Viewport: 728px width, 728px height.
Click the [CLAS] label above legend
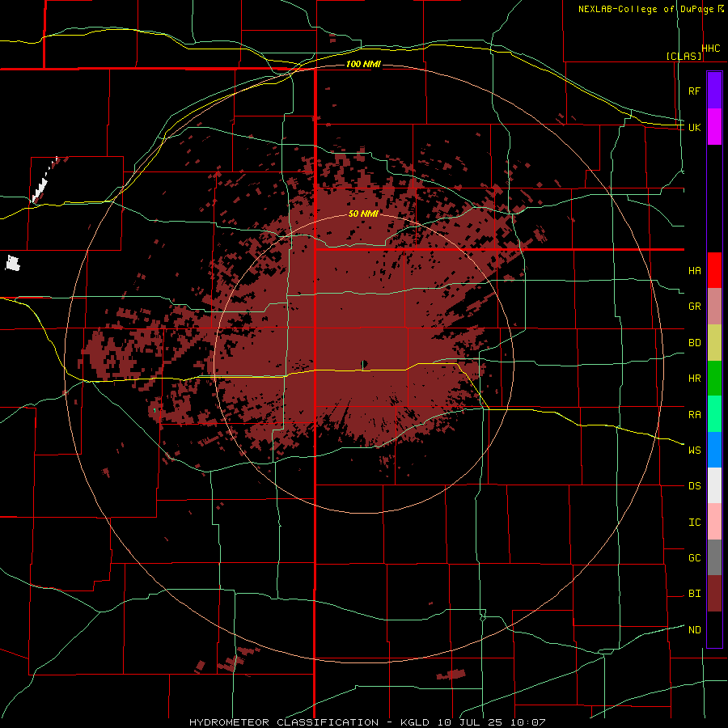coord(684,56)
